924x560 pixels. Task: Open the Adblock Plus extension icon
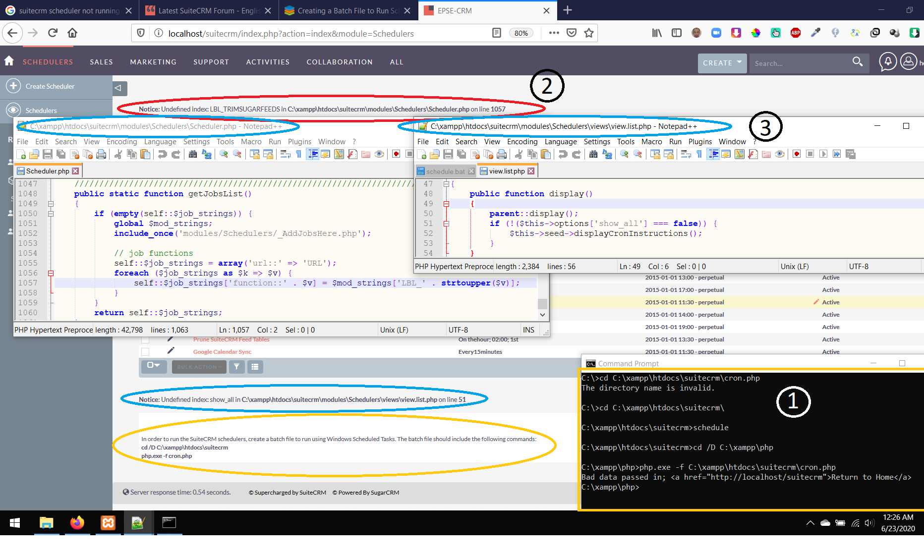tap(796, 33)
